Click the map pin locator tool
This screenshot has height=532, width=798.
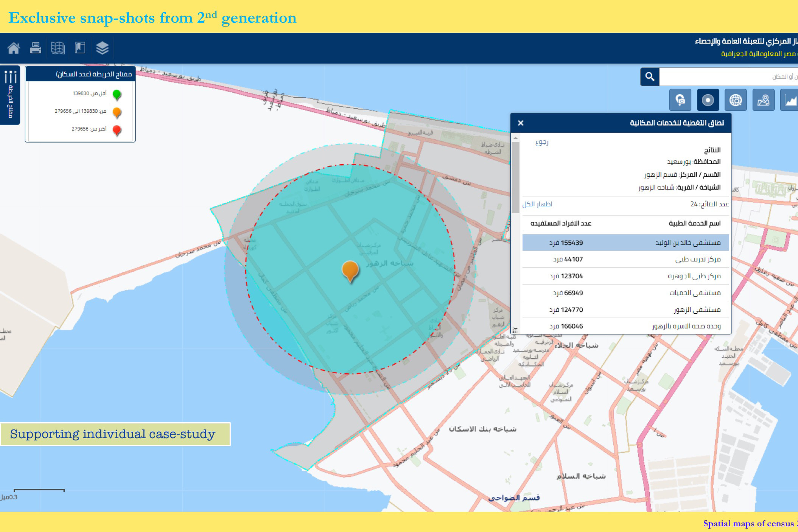tap(763, 100)
